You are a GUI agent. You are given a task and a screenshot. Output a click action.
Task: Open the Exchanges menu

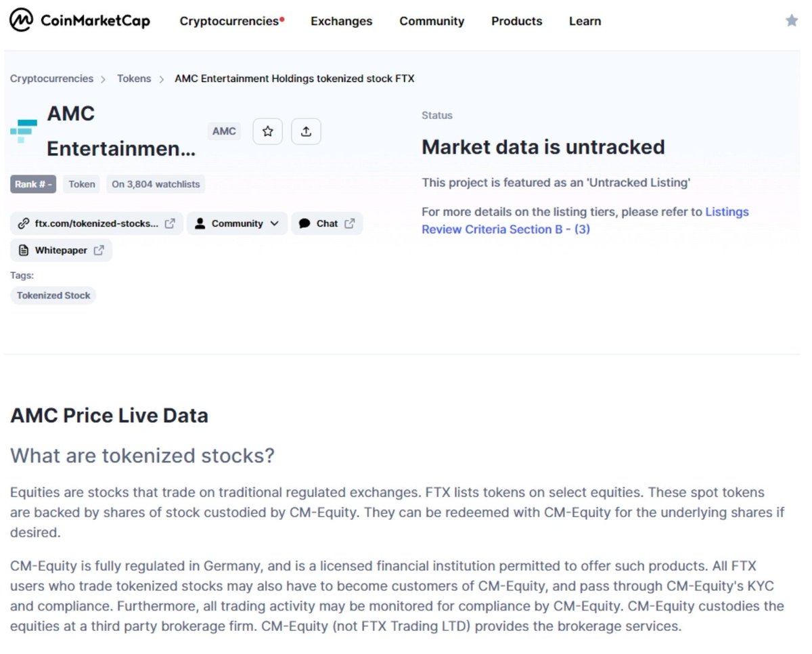coord(341,21)
